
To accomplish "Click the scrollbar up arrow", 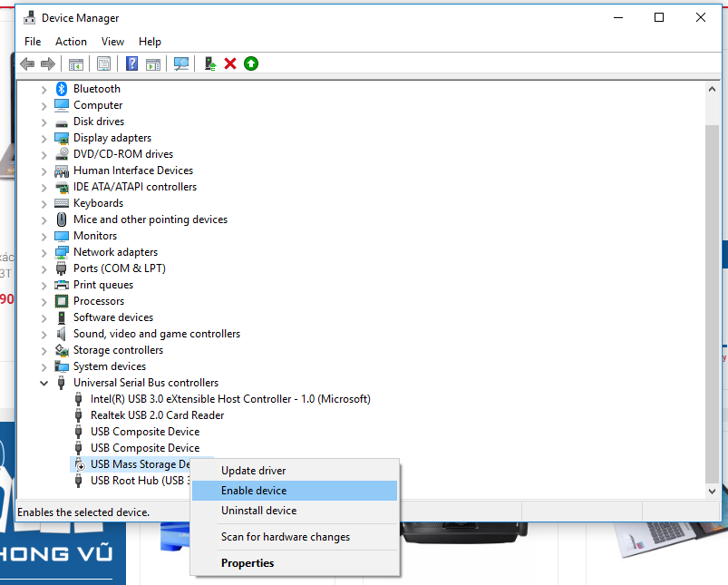I will 712,89.
